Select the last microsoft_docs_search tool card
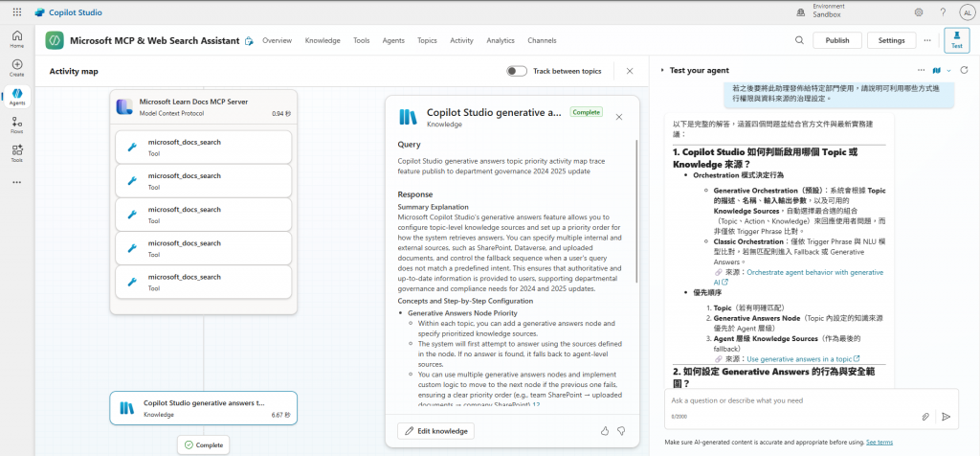The height and width of the screenshot is (456, 980). (x=203, y=282)
